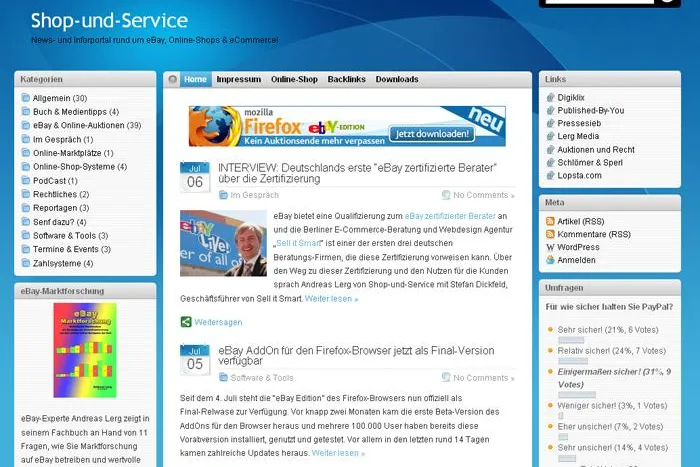Open the Auktionen und Recht link
Image resolution: width=700 pixels, height=467 pixels.
point(596,150)
